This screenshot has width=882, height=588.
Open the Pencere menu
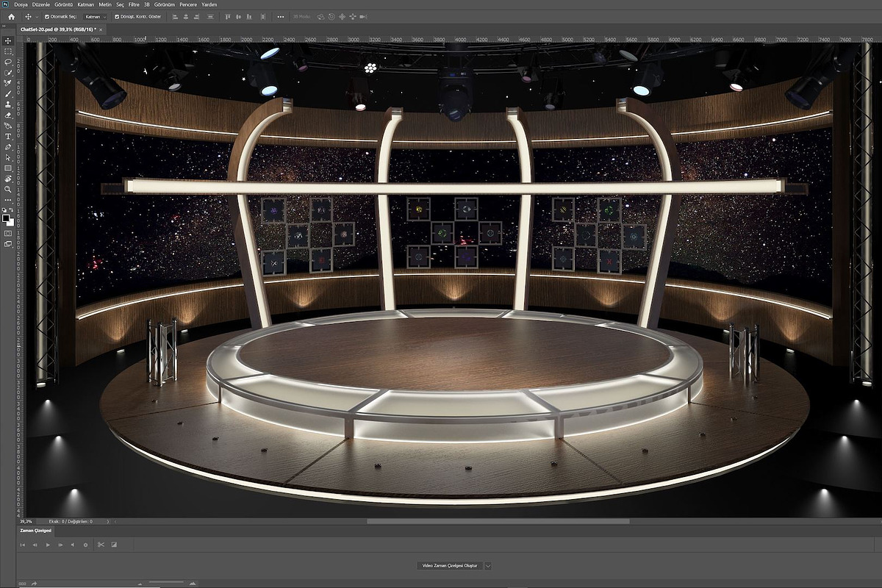(x=188, y=5)
